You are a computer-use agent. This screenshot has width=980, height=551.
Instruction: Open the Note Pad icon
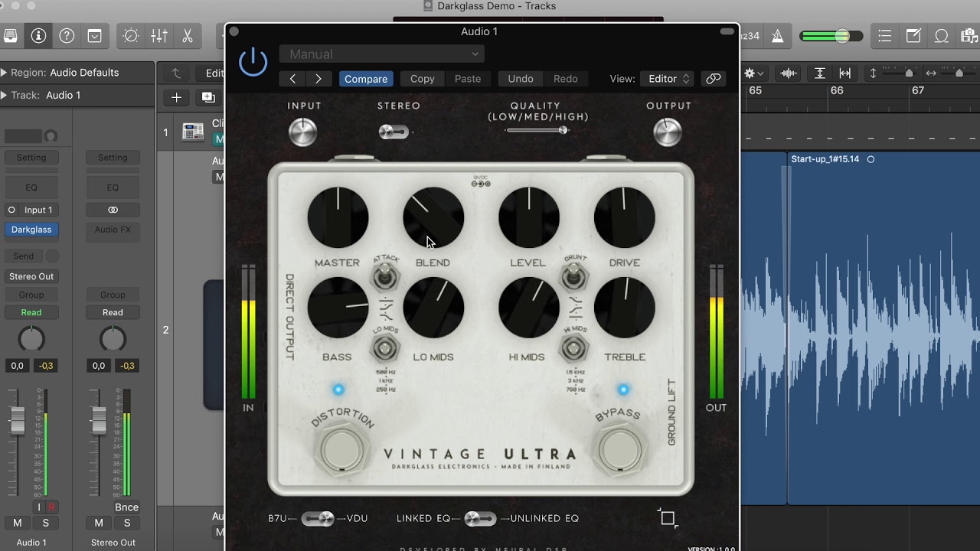tap(913, 36)
